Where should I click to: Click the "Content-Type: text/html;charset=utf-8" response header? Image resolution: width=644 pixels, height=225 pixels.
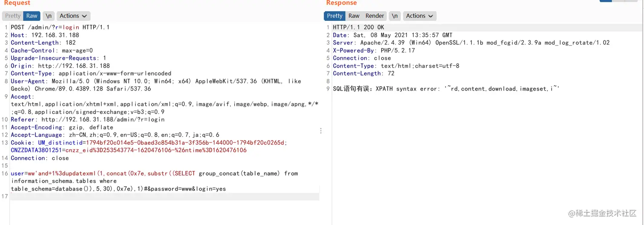click(396, 66)
